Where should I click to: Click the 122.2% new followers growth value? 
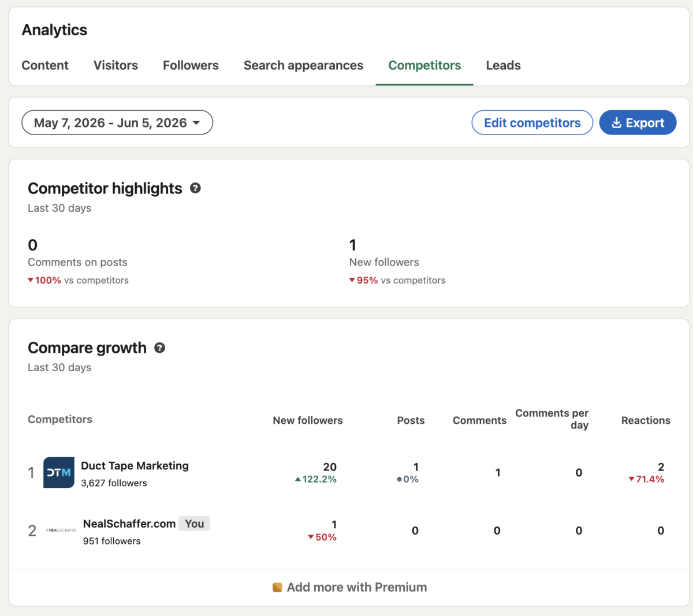pos(315,479)
